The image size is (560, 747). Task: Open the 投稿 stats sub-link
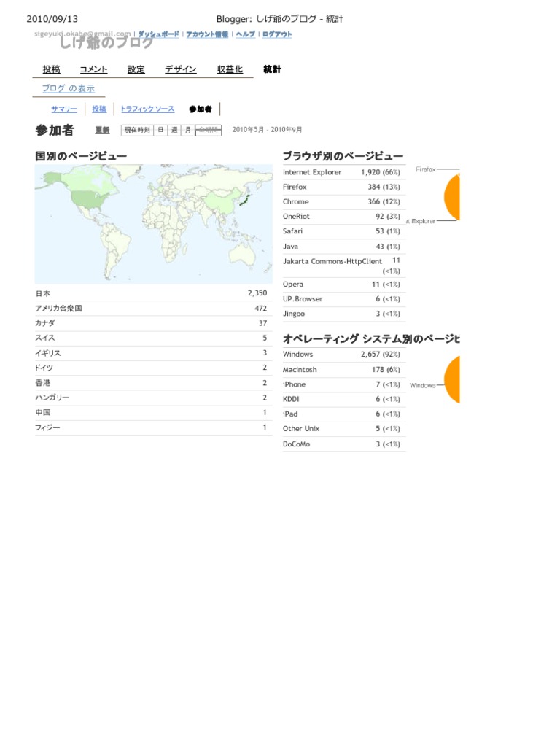(x=99, y=109)
